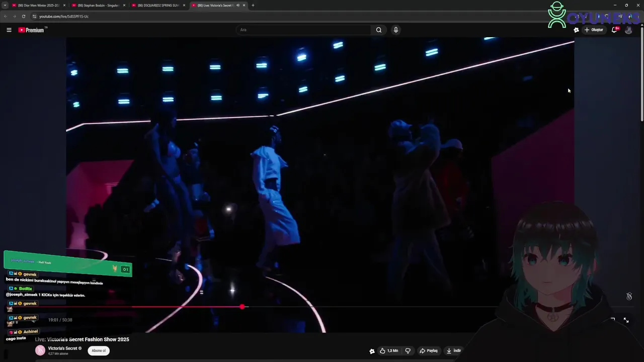View site information icon in address bar
Viewport: 644px width, 362px height.
[x=34, y=17]
